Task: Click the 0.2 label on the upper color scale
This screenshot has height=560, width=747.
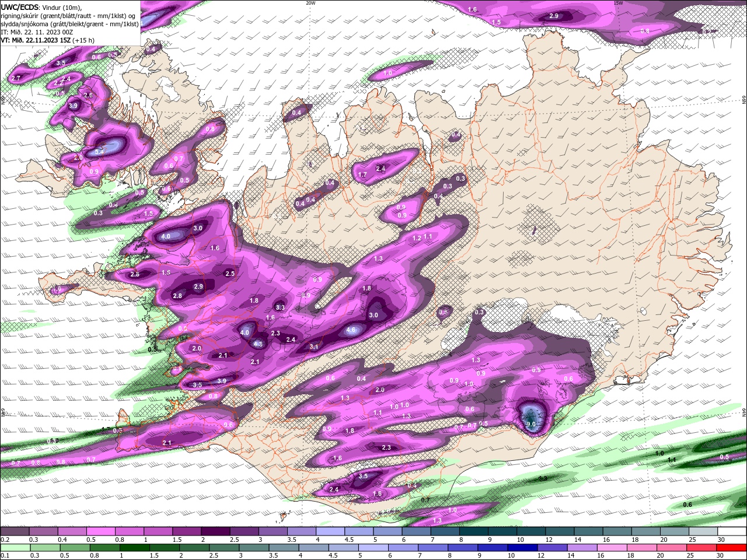Action: [x=5, y=540]
